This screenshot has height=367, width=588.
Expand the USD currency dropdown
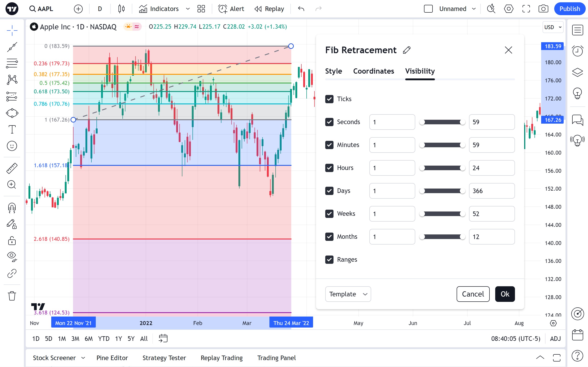[x=553, y=27]
